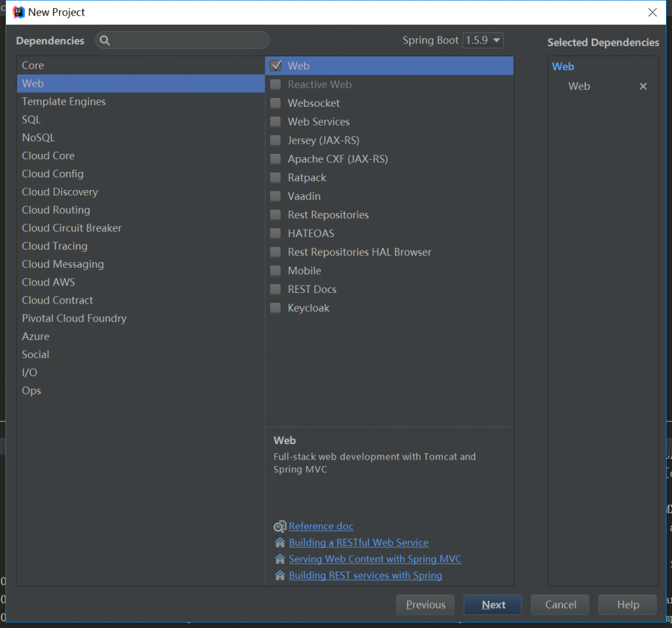
Task: Click the home icon beside Building REST services
Action: coord(280,576)
